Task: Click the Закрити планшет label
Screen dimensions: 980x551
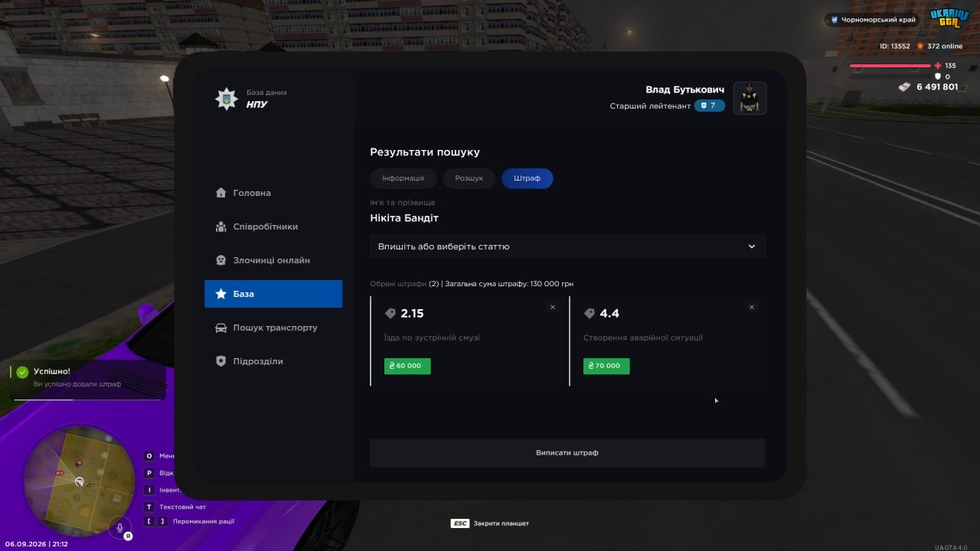Action: 501,523
